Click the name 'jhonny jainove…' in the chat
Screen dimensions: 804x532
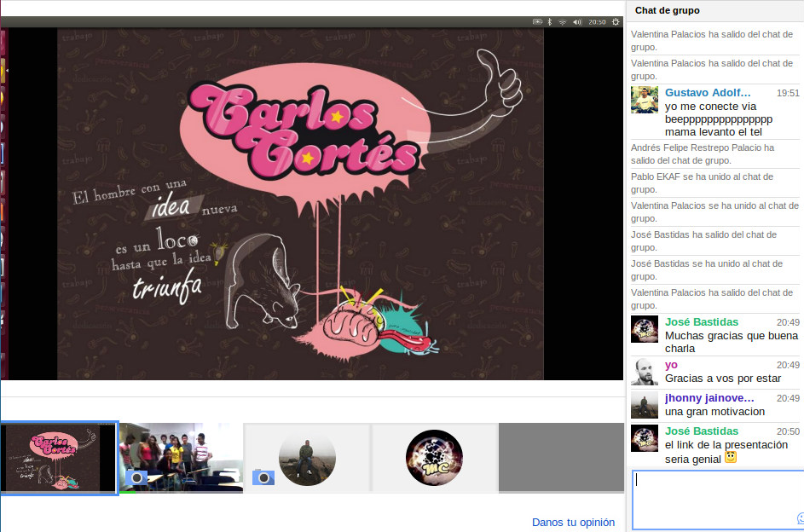click(709, 398)
